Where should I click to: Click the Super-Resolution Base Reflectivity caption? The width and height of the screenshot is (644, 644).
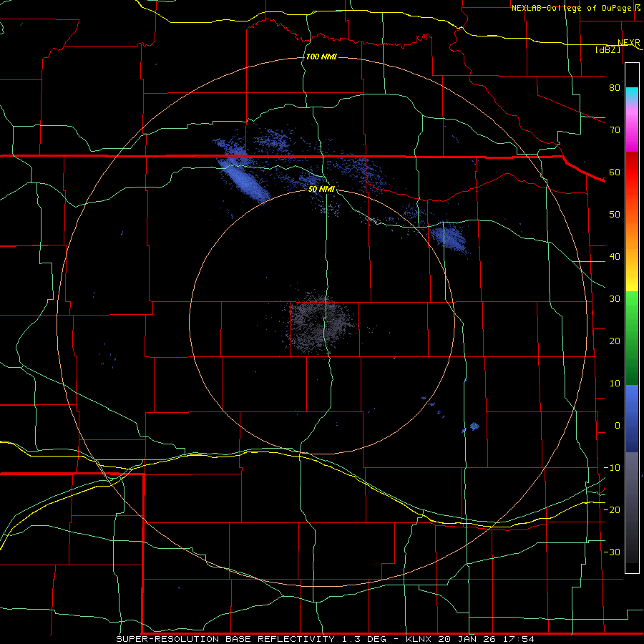(326, 639)
